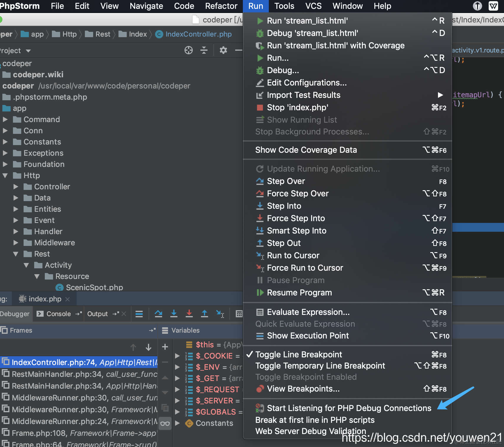
Task: Close the index.php debug tab
Action: click(67, 299)
